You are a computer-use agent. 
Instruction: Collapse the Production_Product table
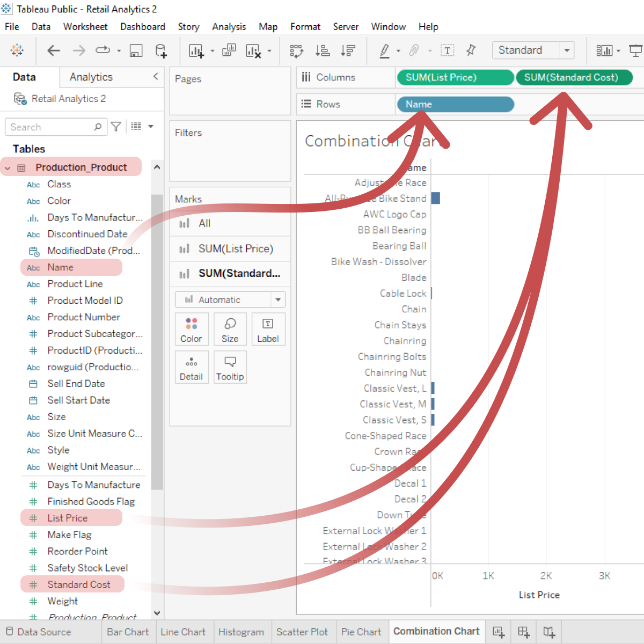[8, 167]
